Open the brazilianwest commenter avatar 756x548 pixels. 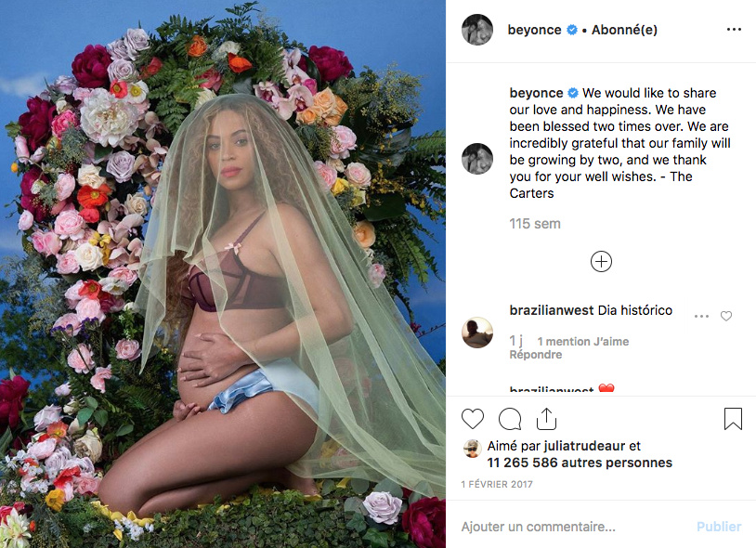pyautogui.click(x=477, y=333)
